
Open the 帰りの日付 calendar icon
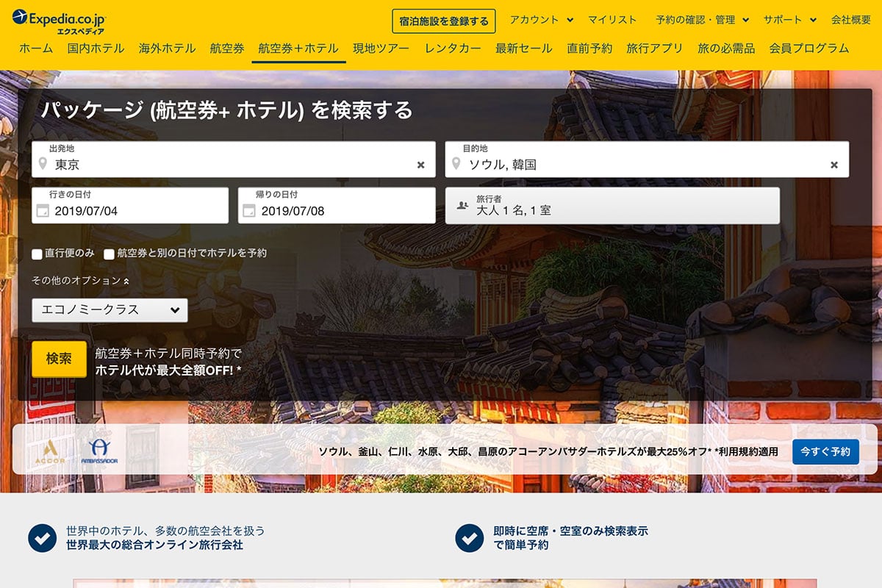[249, 211]
